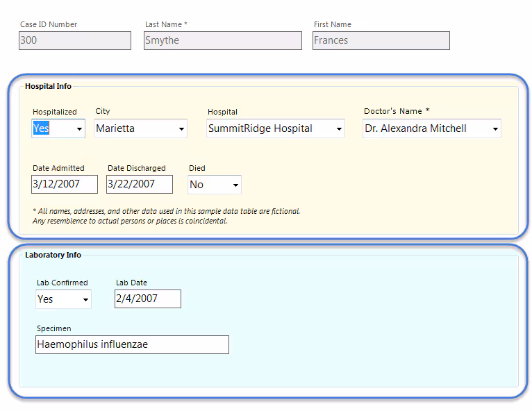Expand the Lab Confirmed dropdown
Viewport: 532px width, 411px height.
[85, 300]
